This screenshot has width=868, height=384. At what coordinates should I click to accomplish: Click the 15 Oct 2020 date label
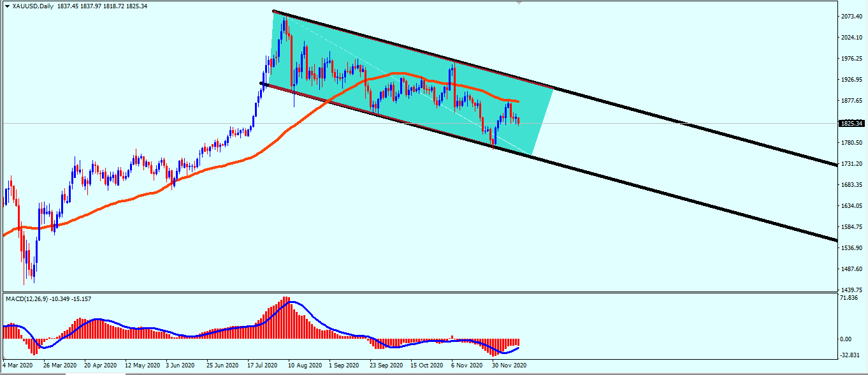[x=427, y=366]
